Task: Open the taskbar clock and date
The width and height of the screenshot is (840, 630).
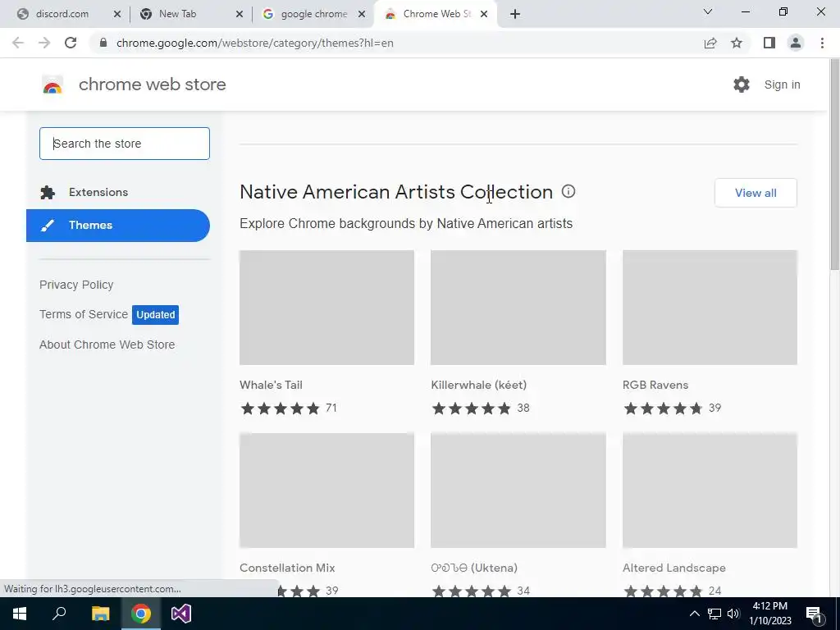Action: 769,614
